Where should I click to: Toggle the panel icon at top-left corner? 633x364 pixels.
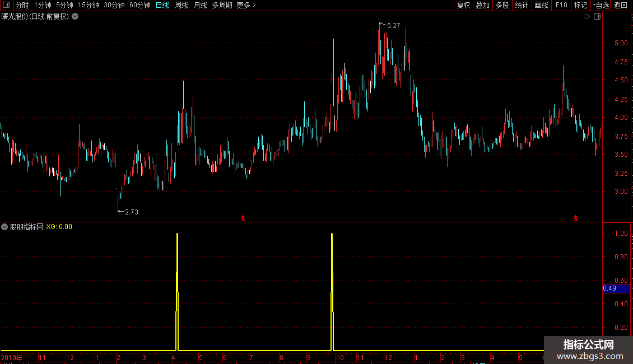click(x=6, y=5)
